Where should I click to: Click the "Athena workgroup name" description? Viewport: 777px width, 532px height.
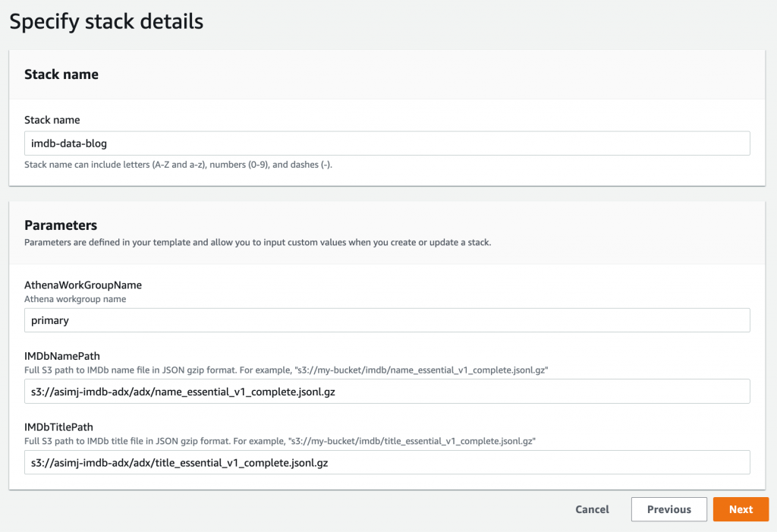75,299
